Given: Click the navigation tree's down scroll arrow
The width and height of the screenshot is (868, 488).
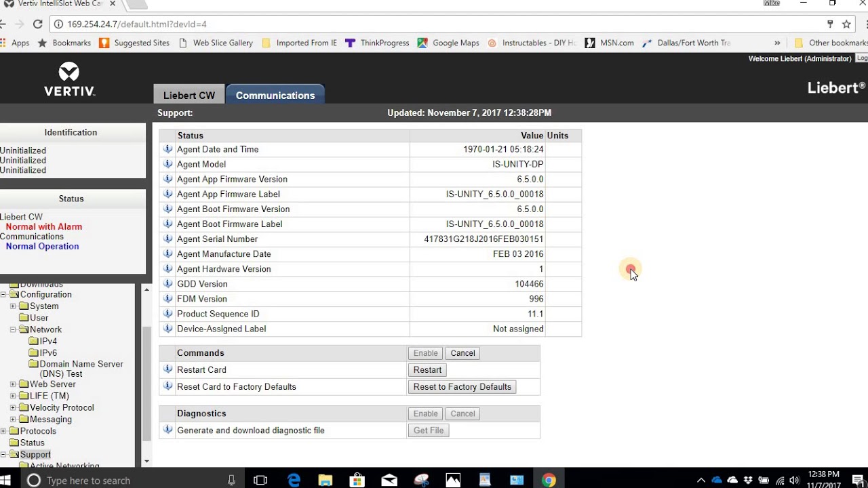Looking at the screenshot, I should (x=146, y=461).
